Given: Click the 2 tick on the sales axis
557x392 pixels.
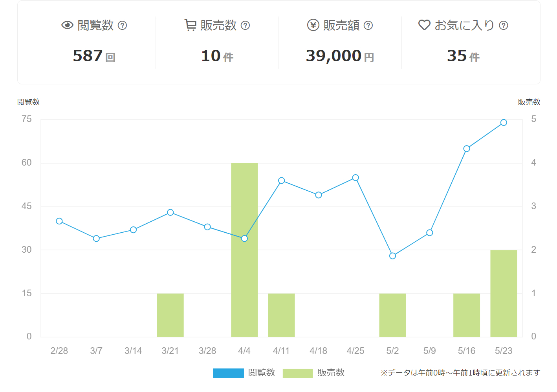Looking at the screenshot, I should coord(533,250).
